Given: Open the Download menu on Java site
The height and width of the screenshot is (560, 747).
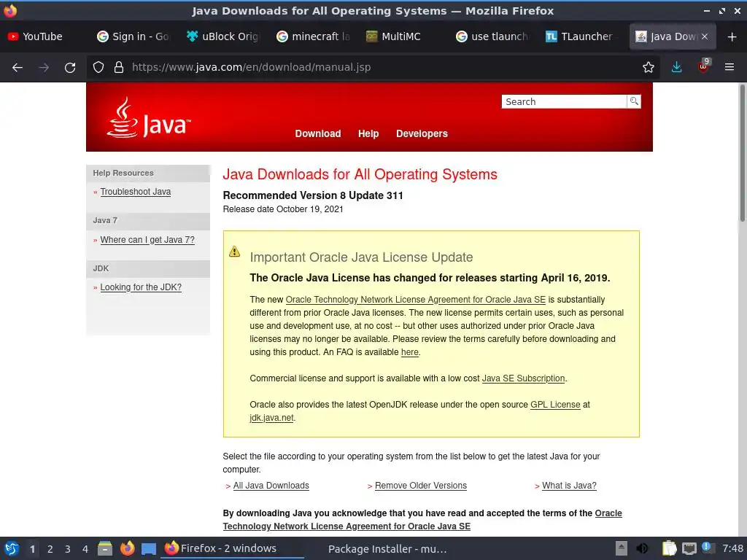Looking at the screenshot, I should 318,134.
